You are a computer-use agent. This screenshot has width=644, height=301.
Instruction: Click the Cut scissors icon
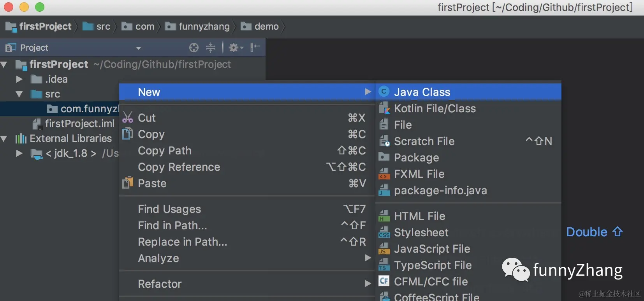(128, 117)
